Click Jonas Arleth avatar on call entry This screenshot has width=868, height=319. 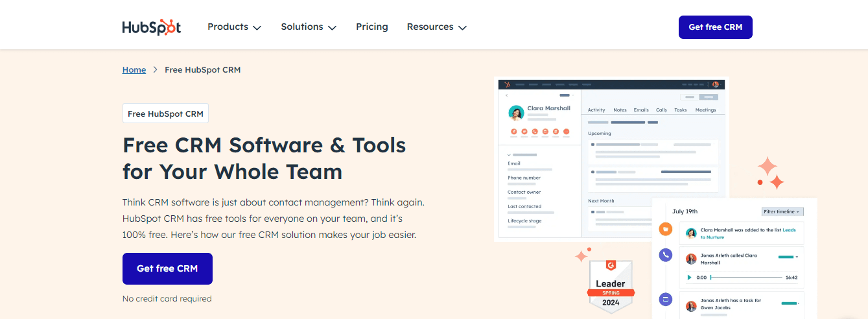691,258
